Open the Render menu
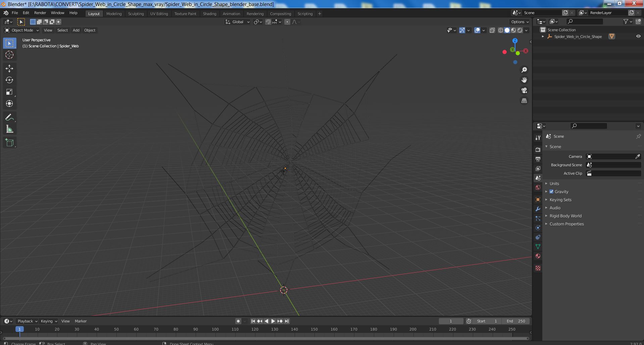Viewport: 644px width, 345px height. tap(40, 13)
